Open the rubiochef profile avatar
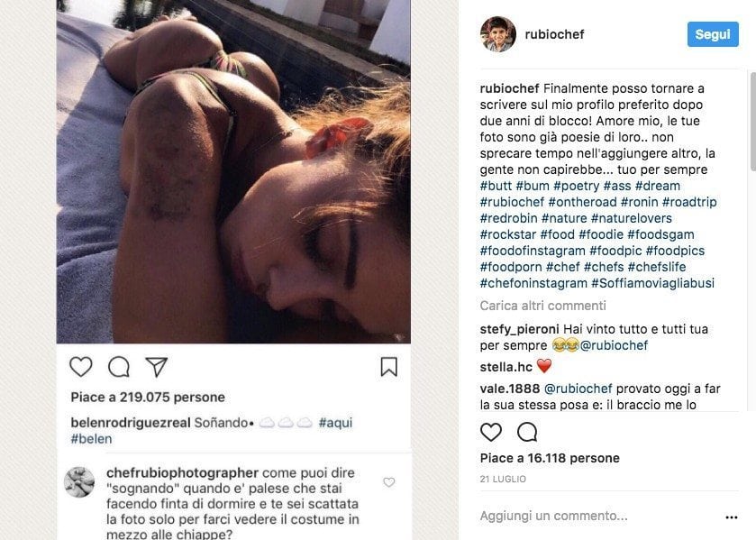This screenshot has width=756, height=540. (x=498, y=34)
